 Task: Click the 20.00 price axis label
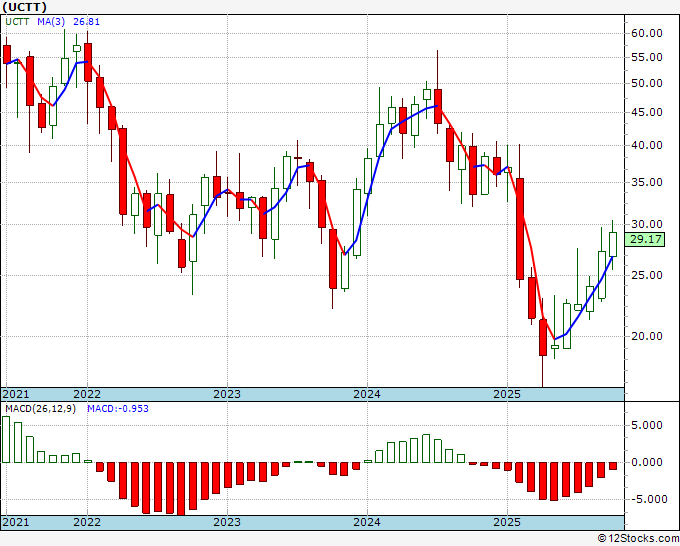(x=647, y=337)
